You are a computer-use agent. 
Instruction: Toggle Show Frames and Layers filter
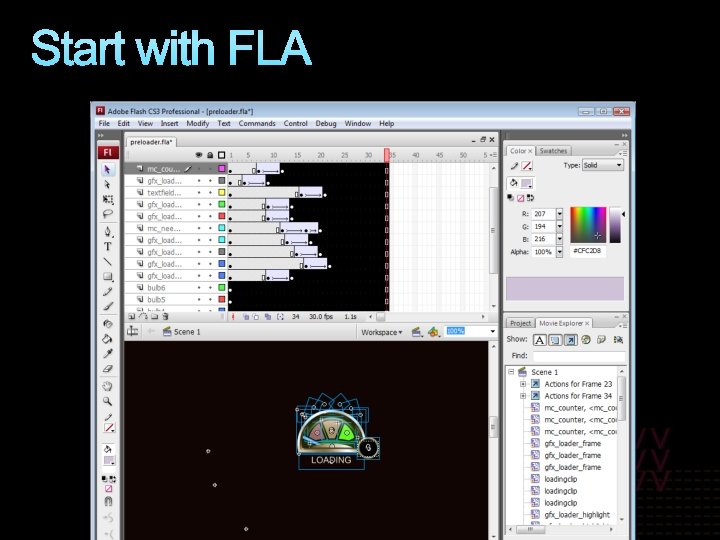[x=601, y=340]
